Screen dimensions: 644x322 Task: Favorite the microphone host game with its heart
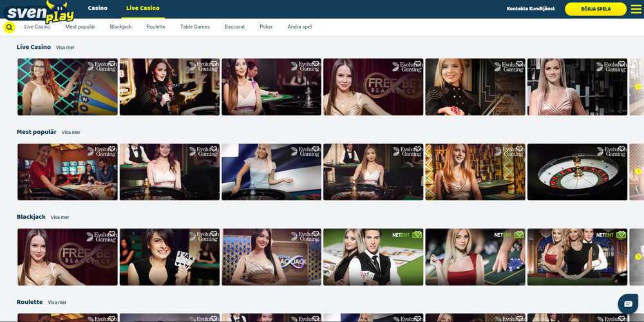[x=214, y=64]
